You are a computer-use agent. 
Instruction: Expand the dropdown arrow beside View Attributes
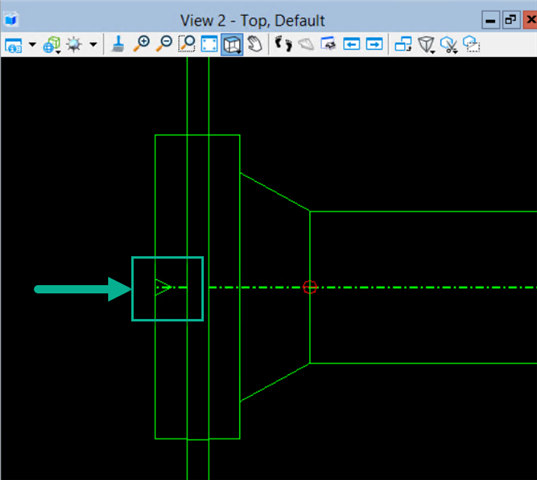coord(33,45)
